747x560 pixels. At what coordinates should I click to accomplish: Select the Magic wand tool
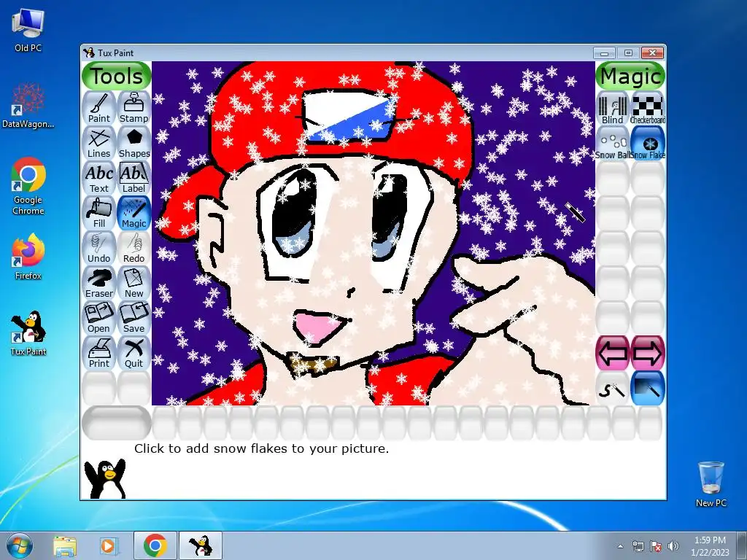click(x=134, y=213)
